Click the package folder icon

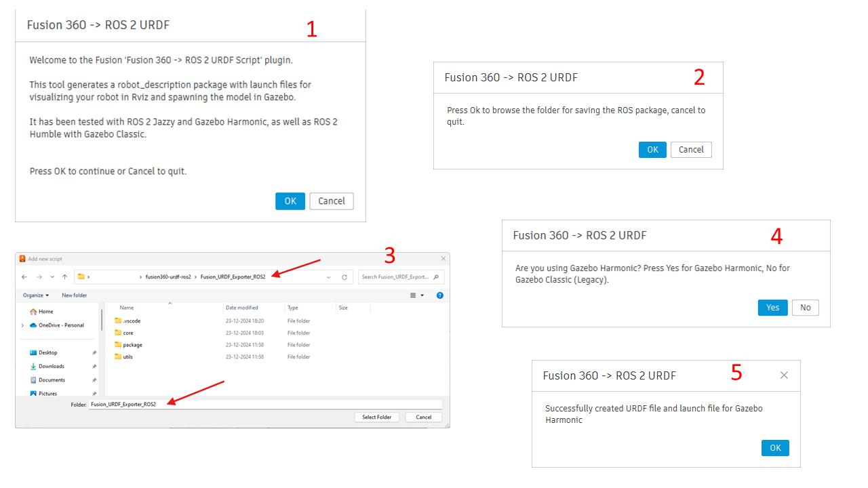coord(118,345)
